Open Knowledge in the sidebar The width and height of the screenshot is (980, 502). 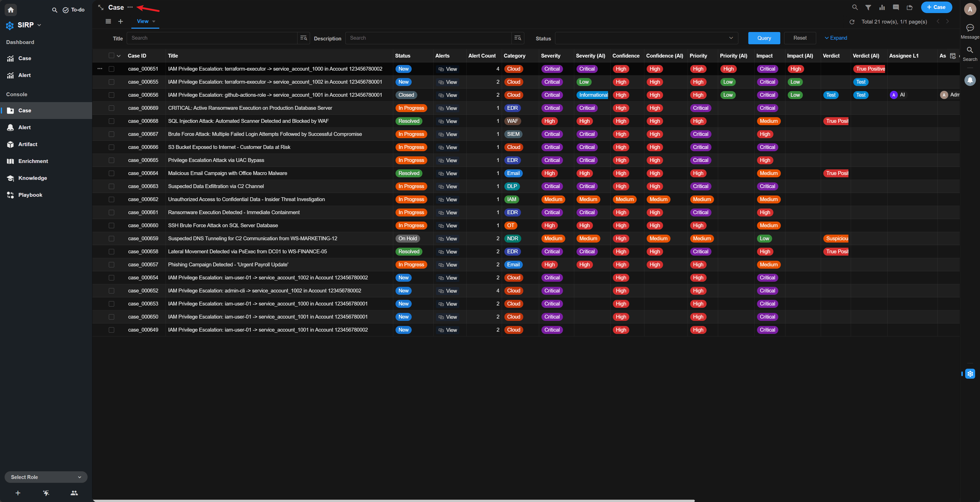coord(46,178)
